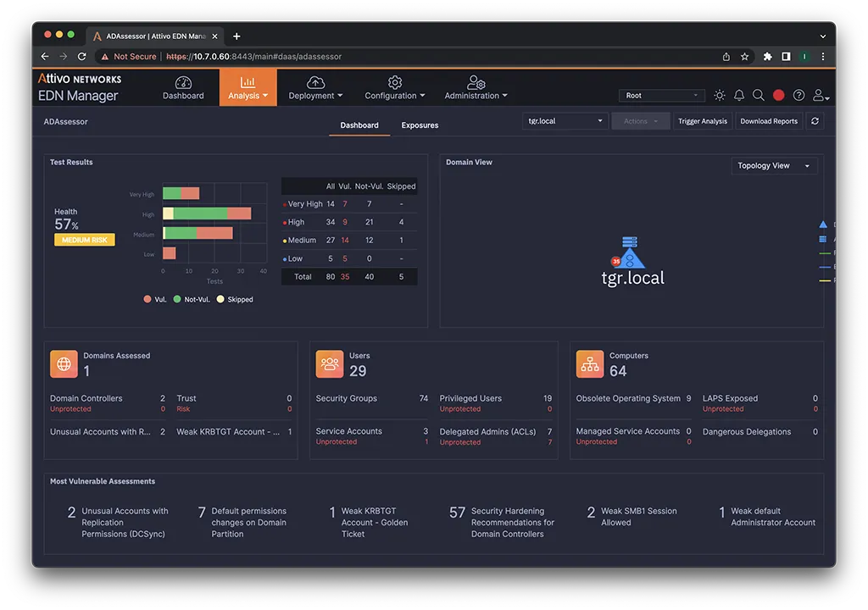
Task: Open the help question mark icon
Action: [x=798, y=95]
